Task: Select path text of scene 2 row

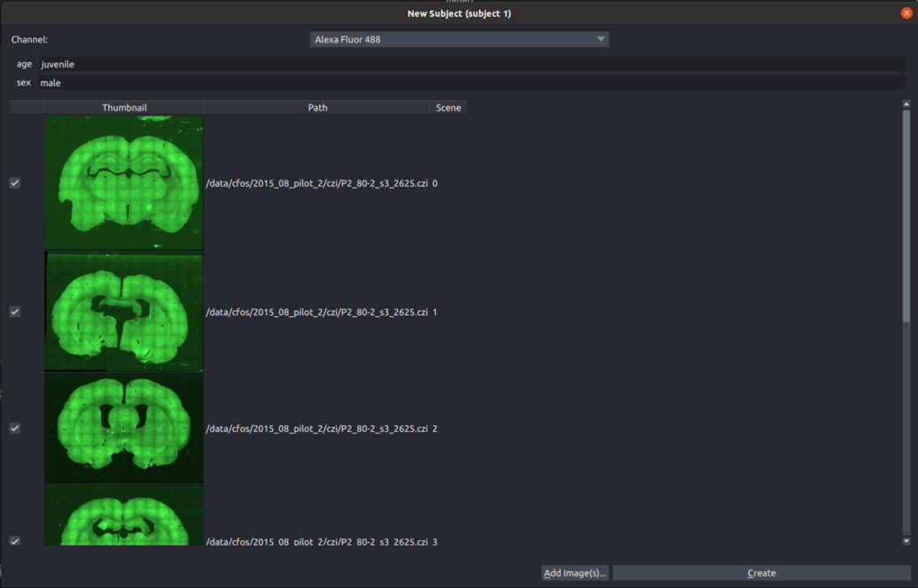Action: click(316, 429)
